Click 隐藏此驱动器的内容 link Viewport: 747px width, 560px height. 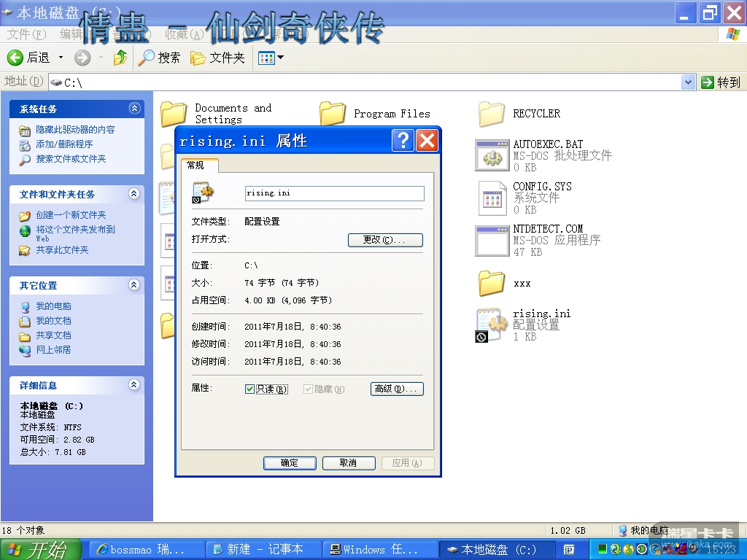(x=75, y=130)
